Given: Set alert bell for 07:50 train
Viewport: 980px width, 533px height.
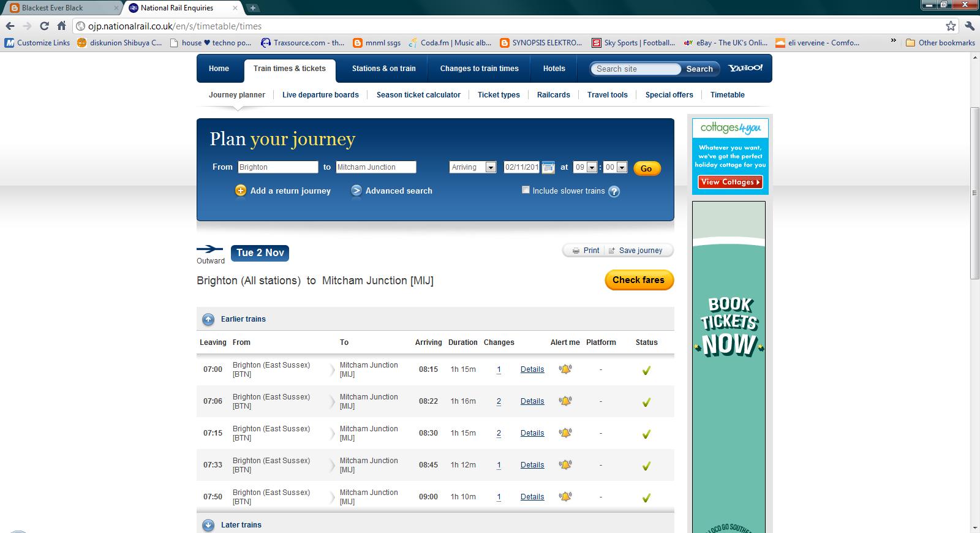Looking at the screenshot, I should point(565,496).
